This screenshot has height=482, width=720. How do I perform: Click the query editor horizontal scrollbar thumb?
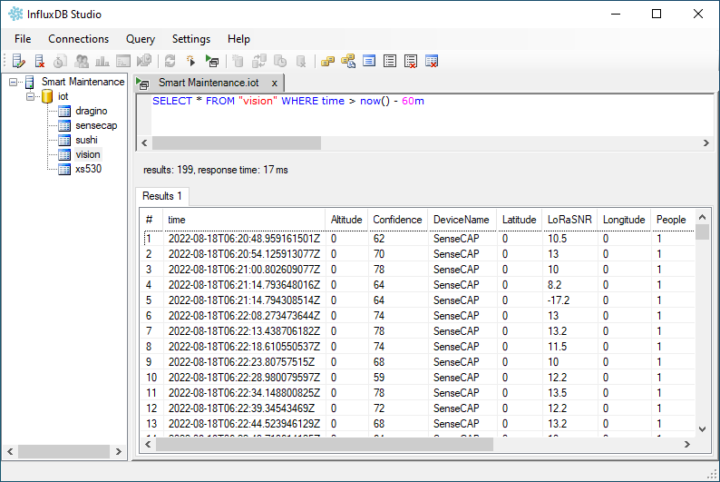[236, 143]
